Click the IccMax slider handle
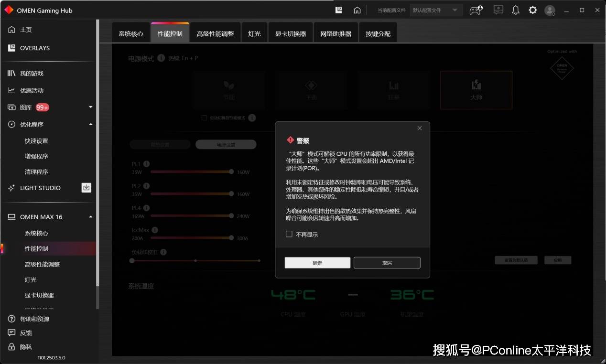606x364 pixels. click(231, 237)
